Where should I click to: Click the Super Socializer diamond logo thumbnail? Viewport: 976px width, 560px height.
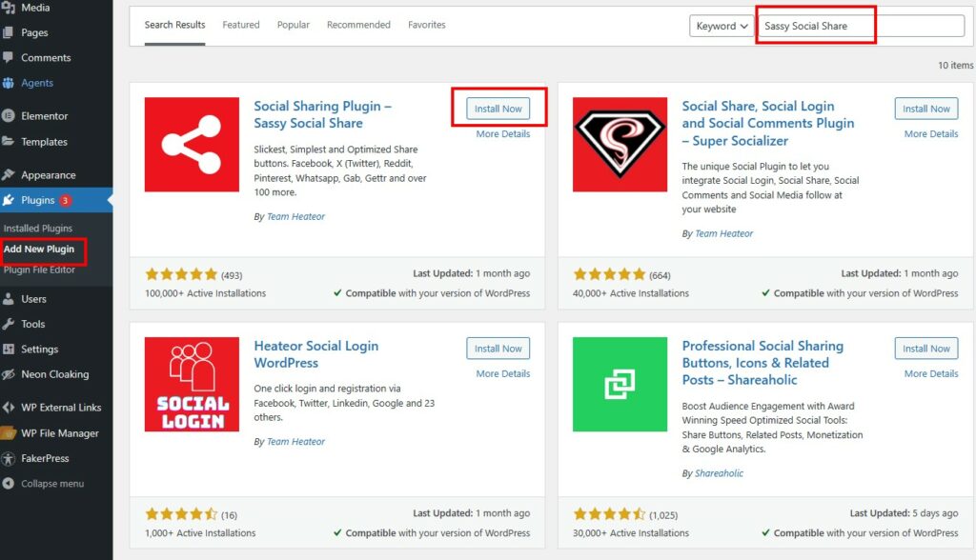coord(620,145)
